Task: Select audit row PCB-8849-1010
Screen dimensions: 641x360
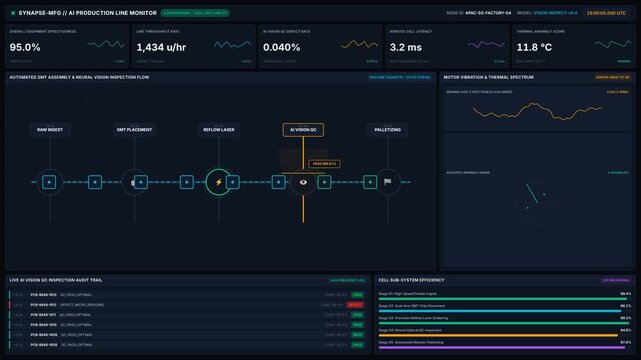Action: (x=187, y=325)
